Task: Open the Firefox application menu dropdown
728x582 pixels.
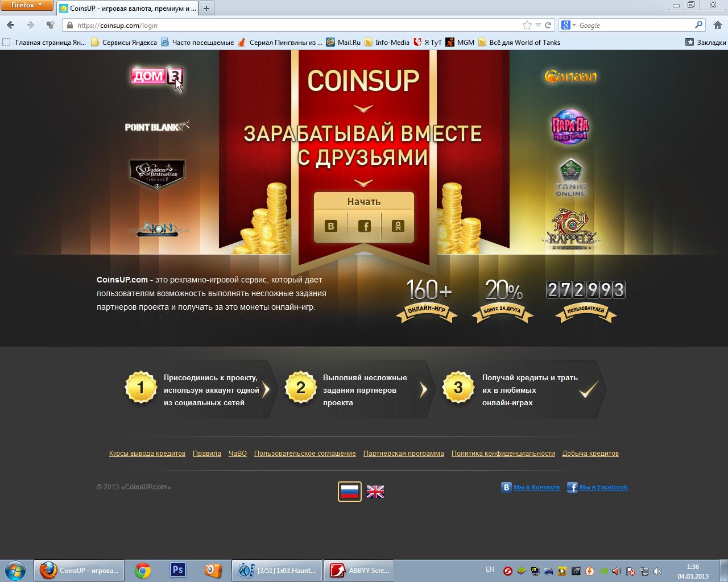Action: pyautogui.click(x=27, y=5)
